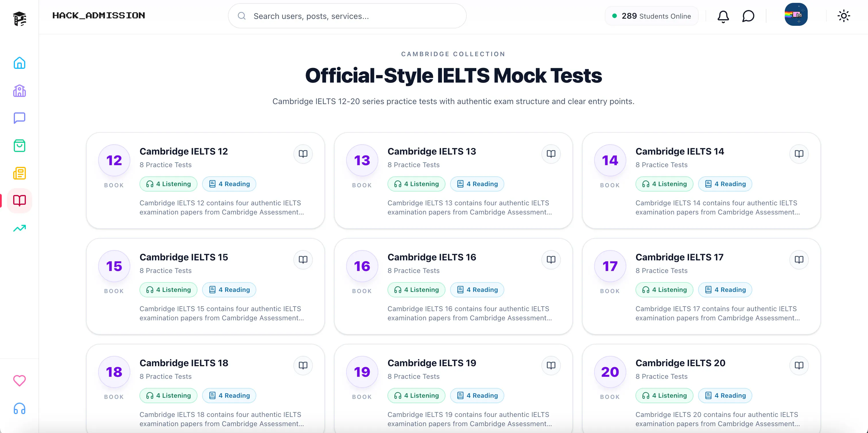
Task: Select 4 Listening on Cambridge IELTS 20
Action: (664, 395)
